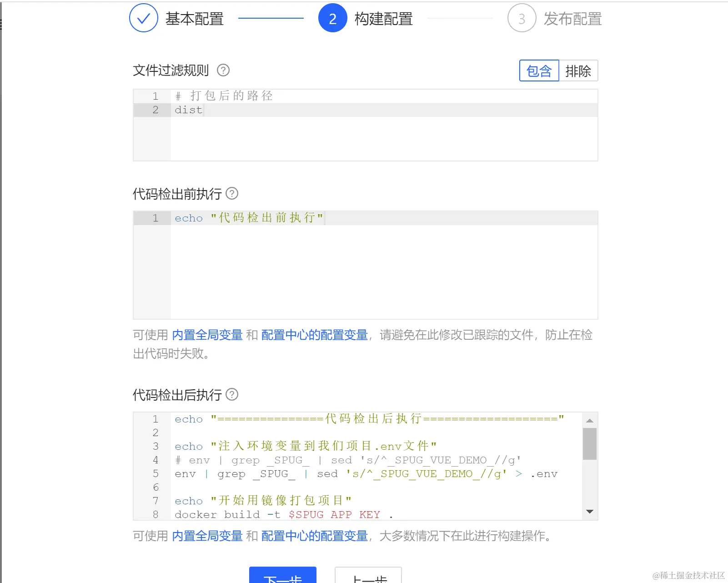Click the echo "注入环境变量到我们项目.env文件" line
Screen dimensions: 728x583
(306, 446)
